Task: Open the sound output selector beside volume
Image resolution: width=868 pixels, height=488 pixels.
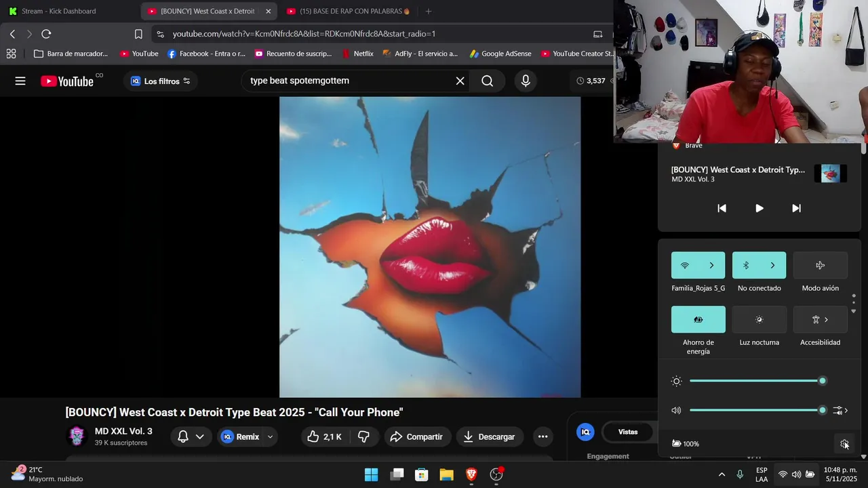Action: [x=841, y=410]
